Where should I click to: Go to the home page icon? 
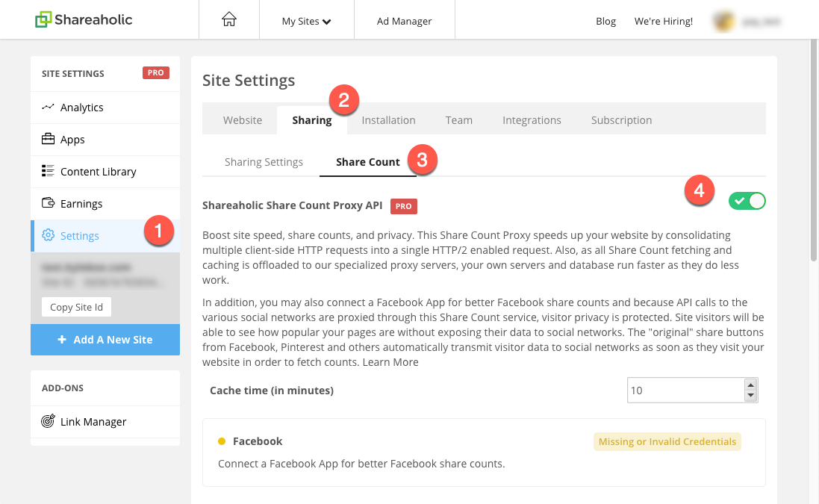(228, 20)
